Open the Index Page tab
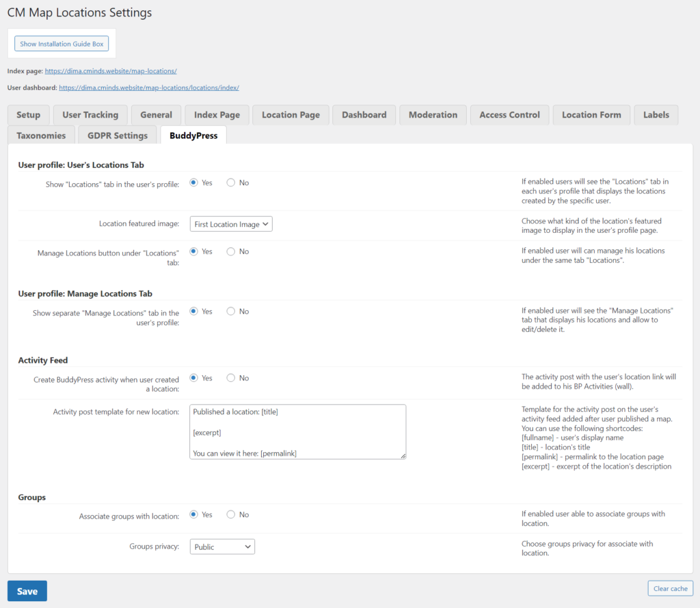The width and height of the screenshot is (700, 608). 217,115
